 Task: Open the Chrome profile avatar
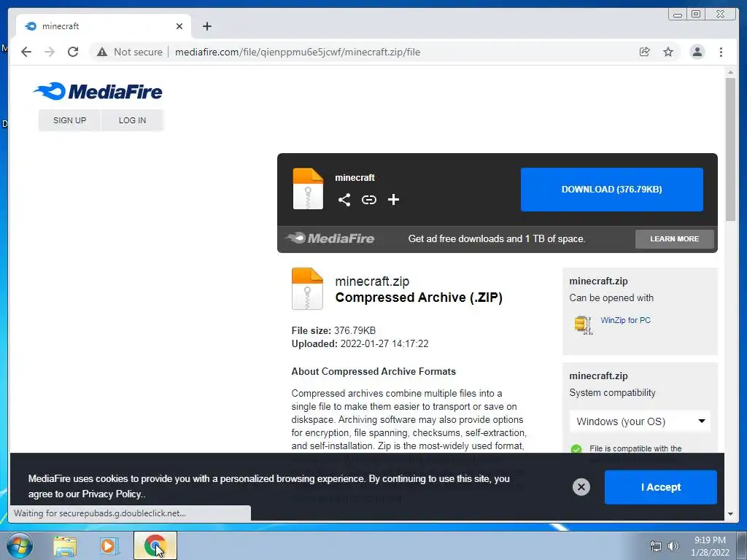coord(697,52)
